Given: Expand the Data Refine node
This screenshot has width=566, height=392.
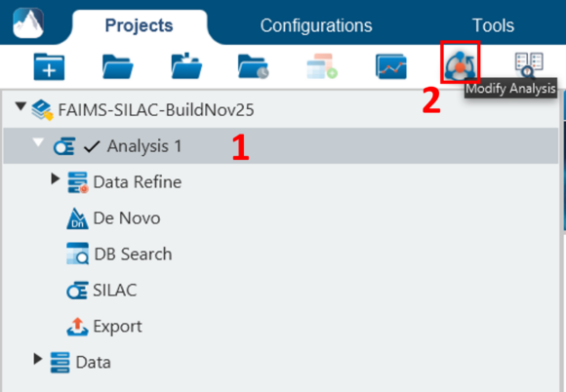Looking at the screenshot, I should click(56, 178).
